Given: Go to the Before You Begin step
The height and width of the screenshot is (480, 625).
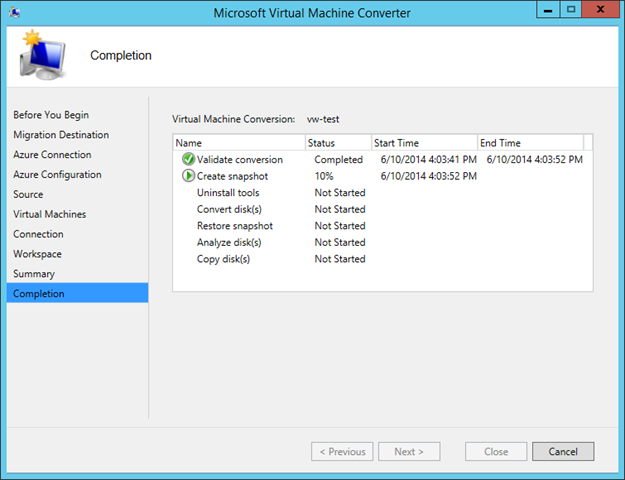Looking at the screenshot, I should 51,115.
